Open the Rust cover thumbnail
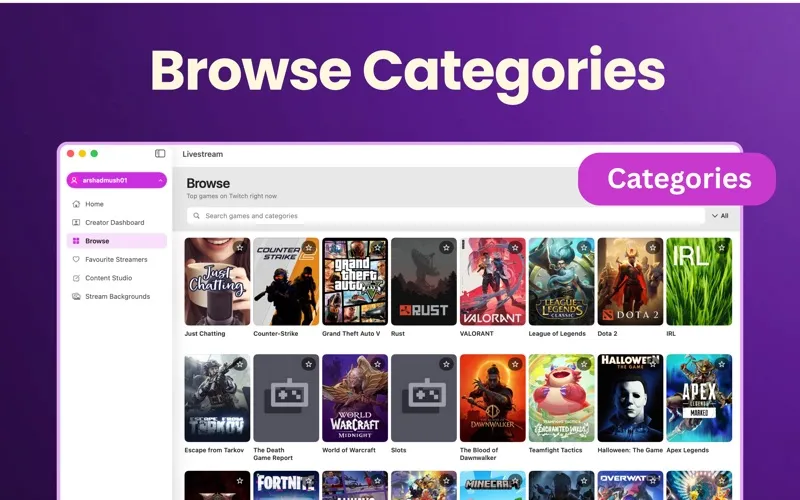The image size is (800, 500). click(424, 282)
